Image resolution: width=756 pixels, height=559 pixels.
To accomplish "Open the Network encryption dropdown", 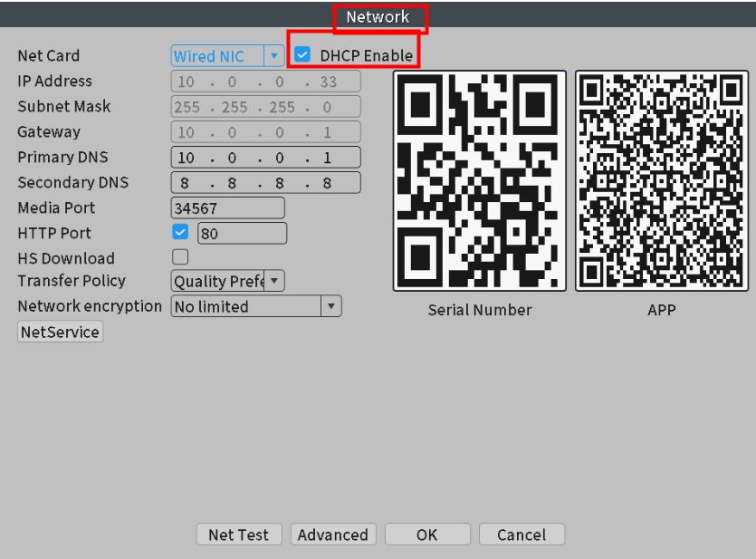I will 256,306.
